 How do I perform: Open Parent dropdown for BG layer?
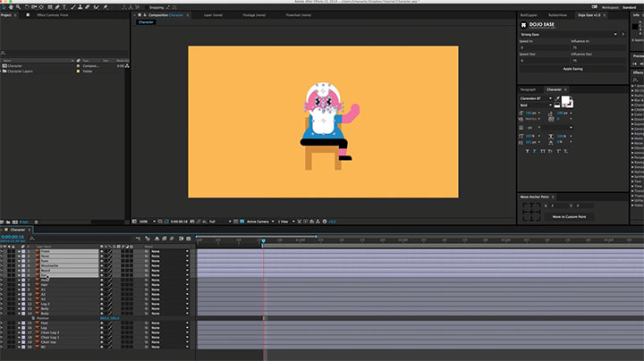(x=170, y=347)
